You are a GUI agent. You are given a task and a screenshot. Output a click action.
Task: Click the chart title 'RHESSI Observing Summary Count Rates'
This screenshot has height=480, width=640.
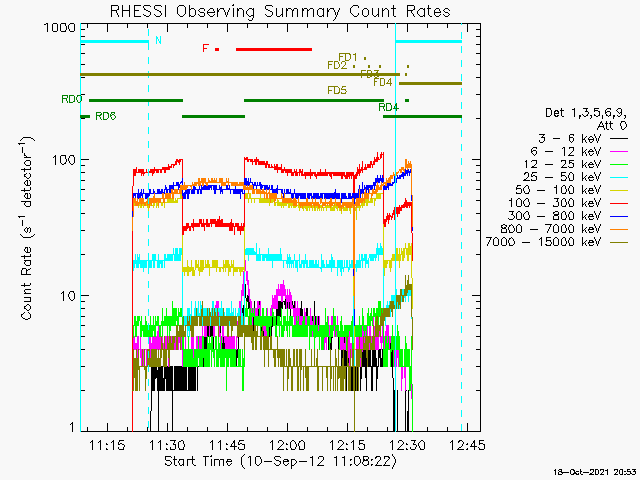tap(280, 11)
